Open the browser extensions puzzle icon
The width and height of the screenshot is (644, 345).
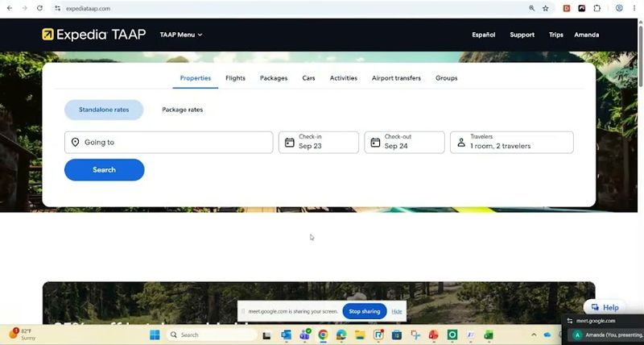pos(597,8)
